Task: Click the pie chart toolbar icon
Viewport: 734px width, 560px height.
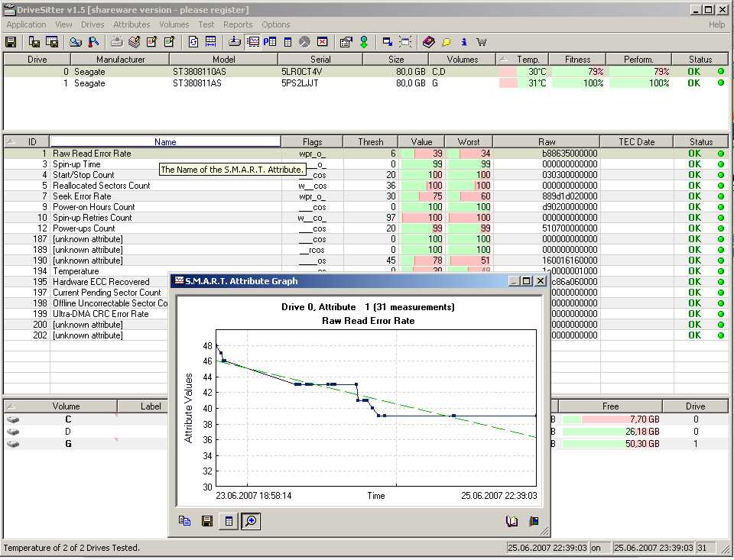Action: [305, 42]
